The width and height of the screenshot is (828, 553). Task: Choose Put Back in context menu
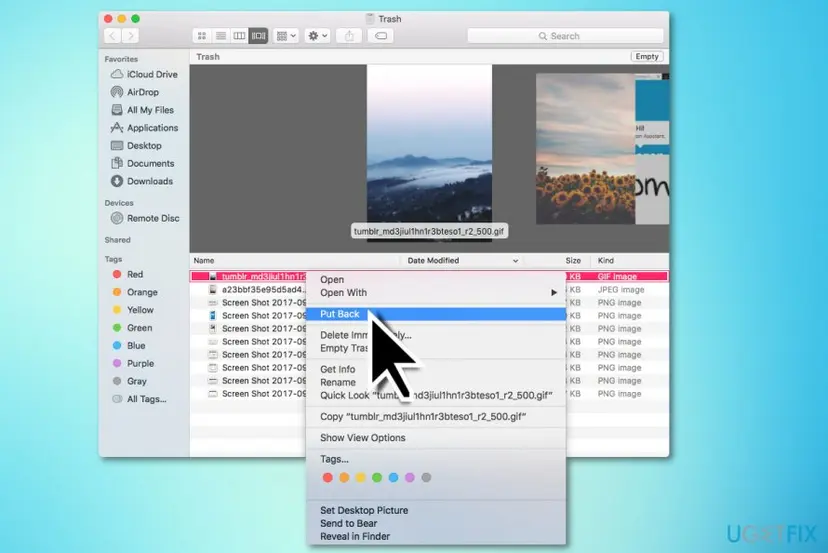(x=436, y=314)
